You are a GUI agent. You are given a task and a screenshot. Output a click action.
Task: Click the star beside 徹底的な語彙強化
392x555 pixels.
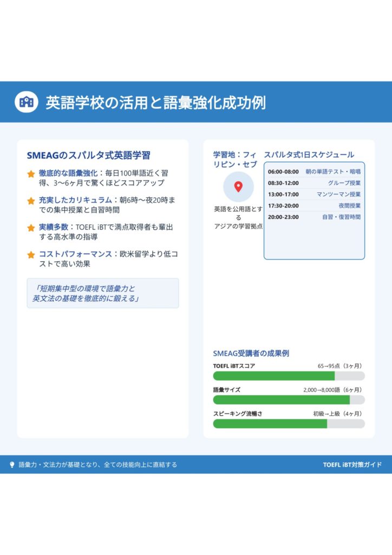coord(31,174)
